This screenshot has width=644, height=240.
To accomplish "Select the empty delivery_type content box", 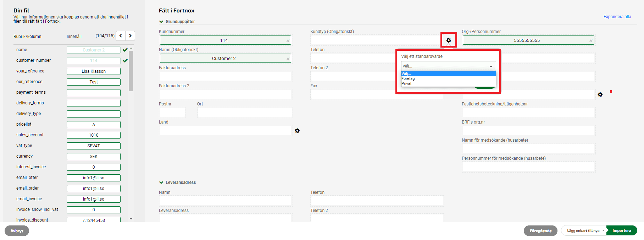I will click(x=94, y=114).
